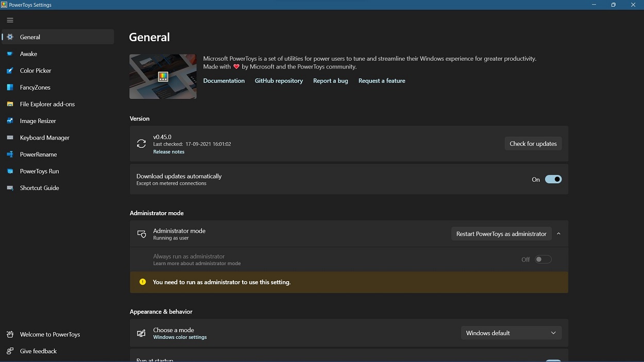Navigate to FancyZones settings
Image resolution: width=644 pixels, height=362 pixels.
pos(57,88)
